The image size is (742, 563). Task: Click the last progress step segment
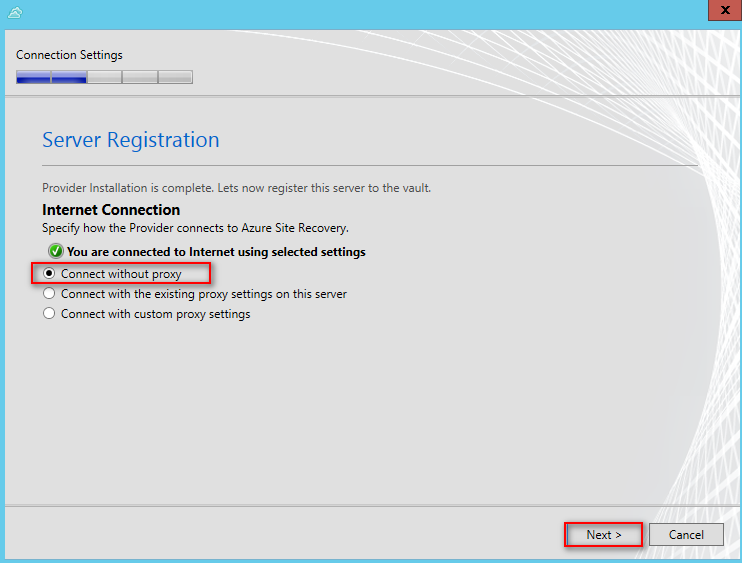point(176,77)
